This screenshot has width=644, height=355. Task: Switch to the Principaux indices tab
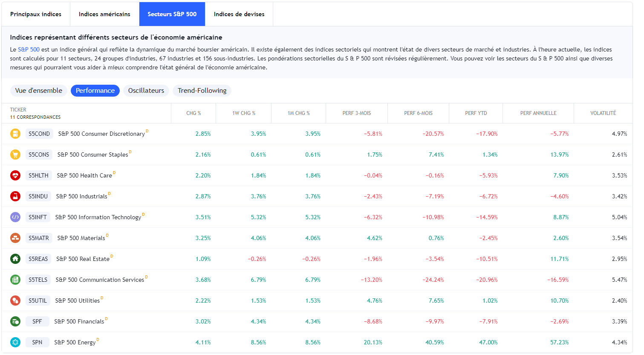click(36, 14)
